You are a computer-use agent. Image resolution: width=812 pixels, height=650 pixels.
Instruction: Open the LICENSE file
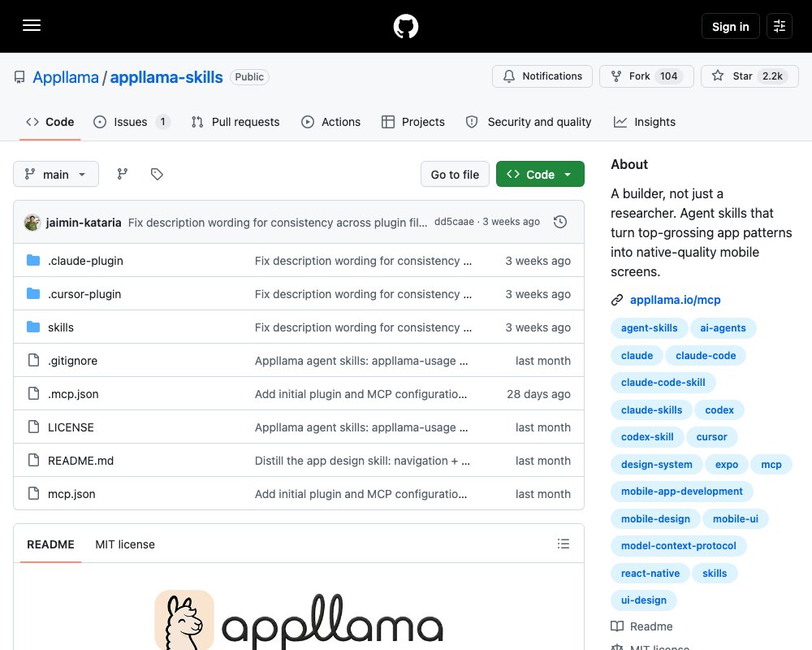(71, 427)
